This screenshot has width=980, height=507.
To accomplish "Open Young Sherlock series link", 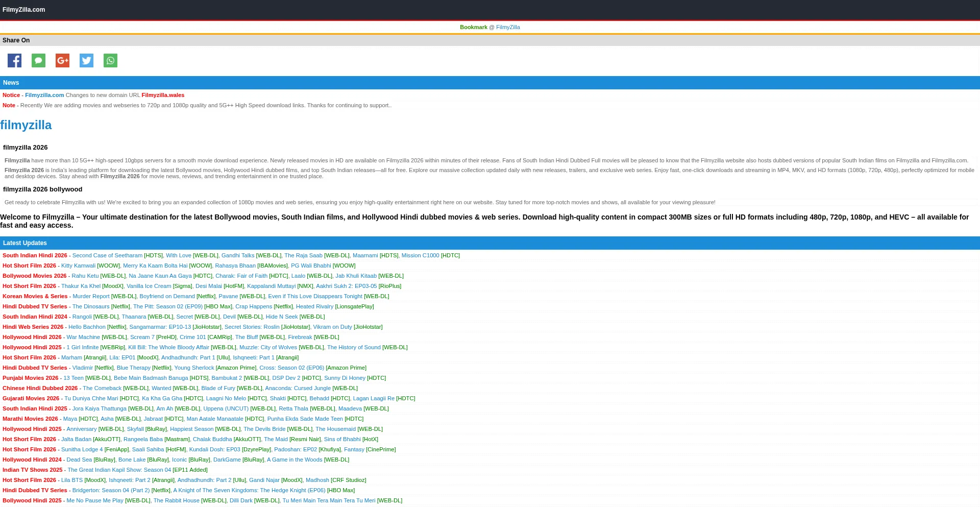I will pos(194,368).
